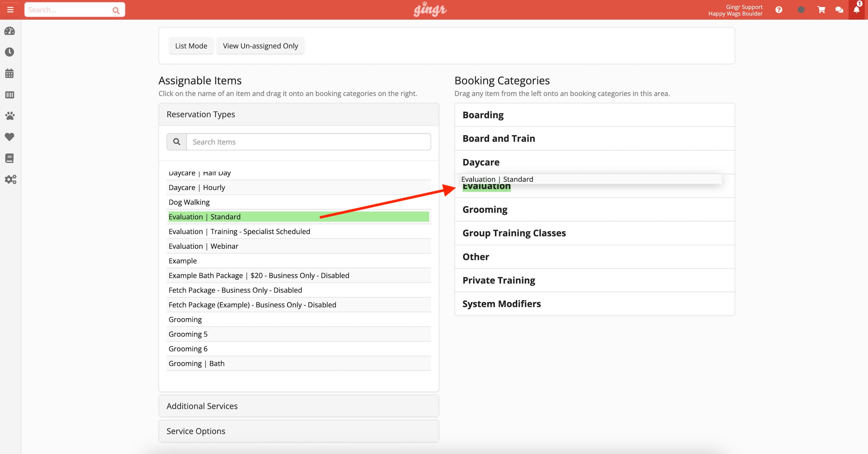Select Fetch Package (Example) item
This screenshot has width=868, height=454.
click(x=298, y=304)
